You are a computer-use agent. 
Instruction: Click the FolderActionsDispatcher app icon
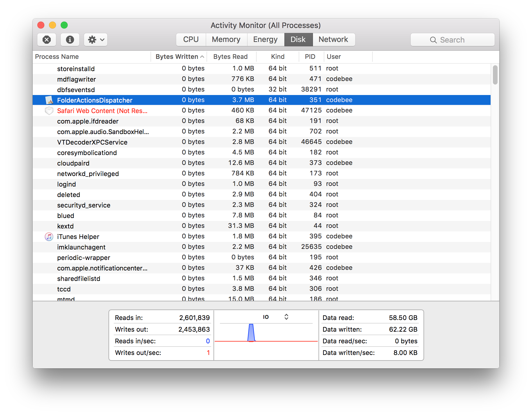49,100
